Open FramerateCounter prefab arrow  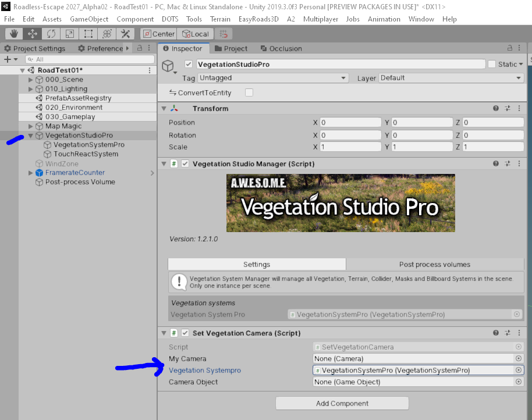tap(152, 173)
